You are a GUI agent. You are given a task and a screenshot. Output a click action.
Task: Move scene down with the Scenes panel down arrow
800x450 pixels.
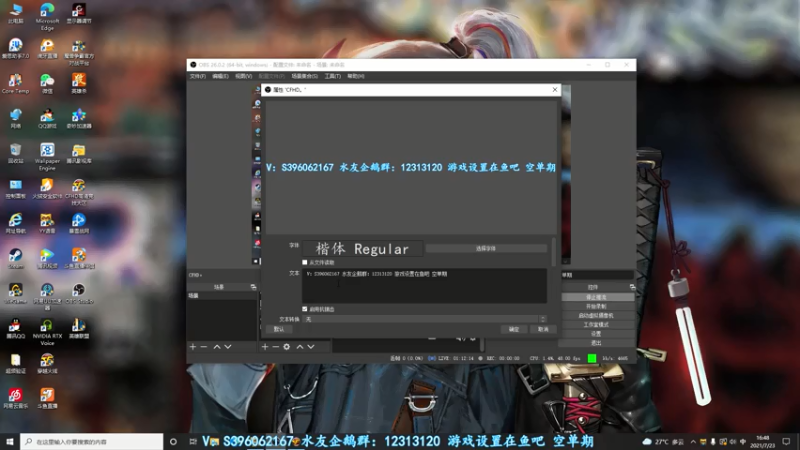pyautogui.click(x=228, y=347)
